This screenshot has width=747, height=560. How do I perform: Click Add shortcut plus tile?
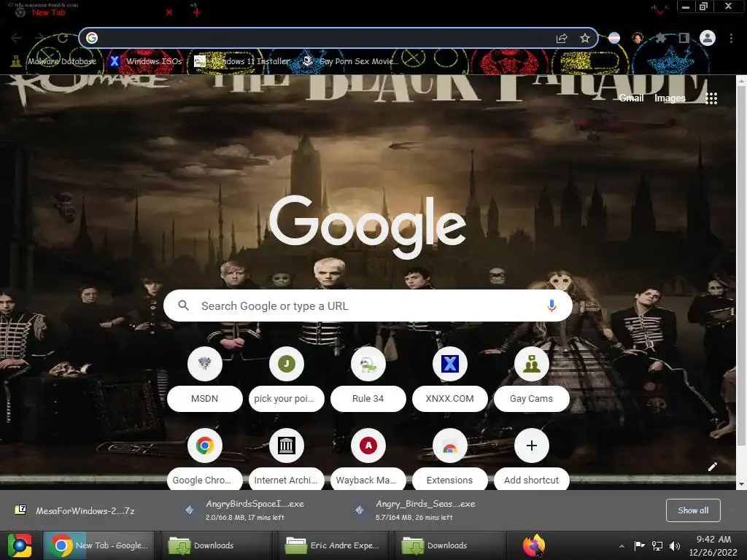click(532, 460)
